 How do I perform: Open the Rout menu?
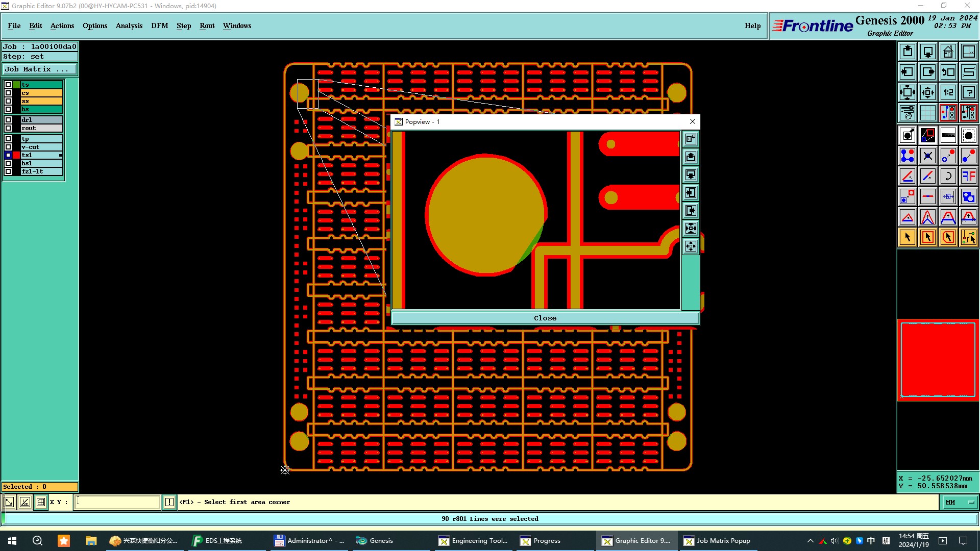207,26
